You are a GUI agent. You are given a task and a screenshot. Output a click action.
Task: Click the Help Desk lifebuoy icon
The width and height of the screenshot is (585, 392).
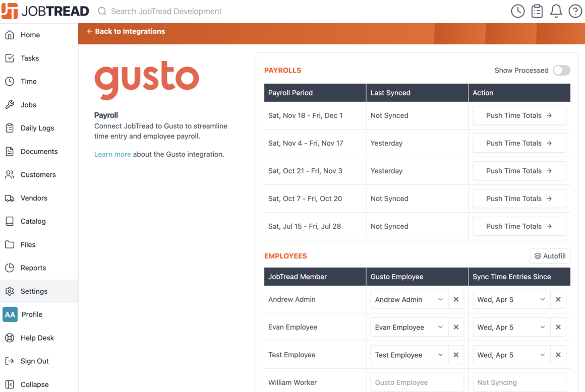[x=10, y=338]
